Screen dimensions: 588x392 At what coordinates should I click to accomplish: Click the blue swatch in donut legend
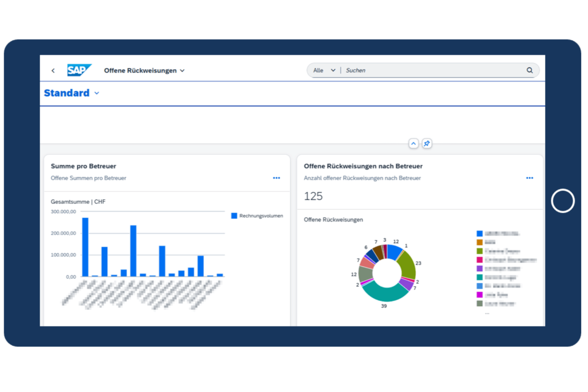[x=479, y=234]
